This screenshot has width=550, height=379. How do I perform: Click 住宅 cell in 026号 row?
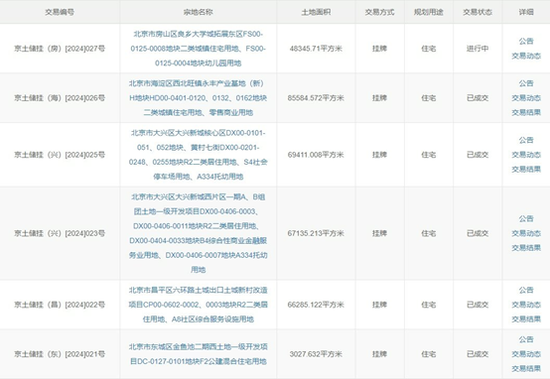(x=429, y=98)
